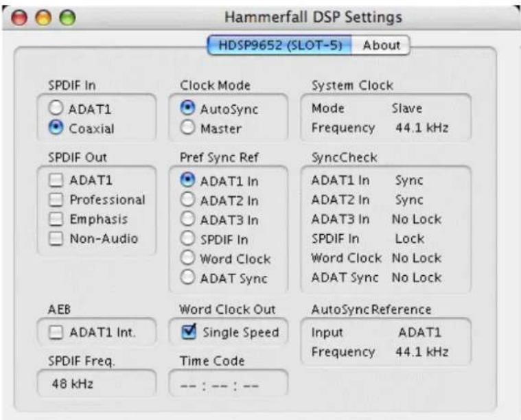Click SPDIF In Lock status
521x420 pixels.
coord(409,239)
